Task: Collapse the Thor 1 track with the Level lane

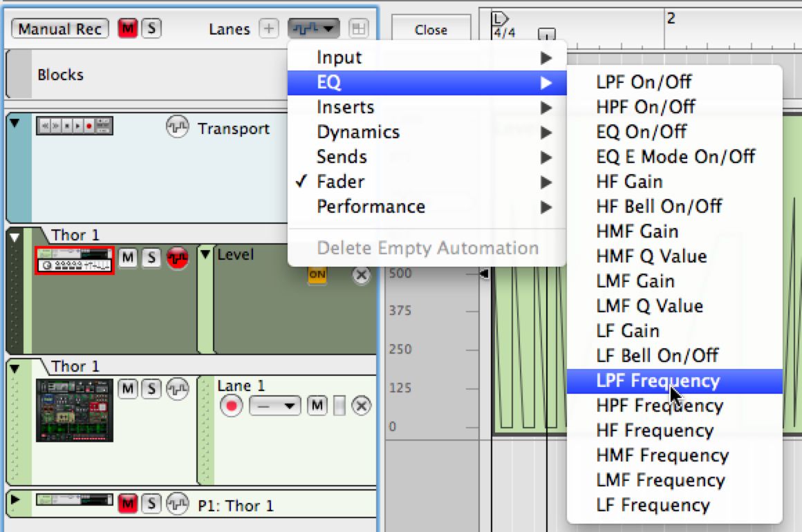Action: pos(15,237)
